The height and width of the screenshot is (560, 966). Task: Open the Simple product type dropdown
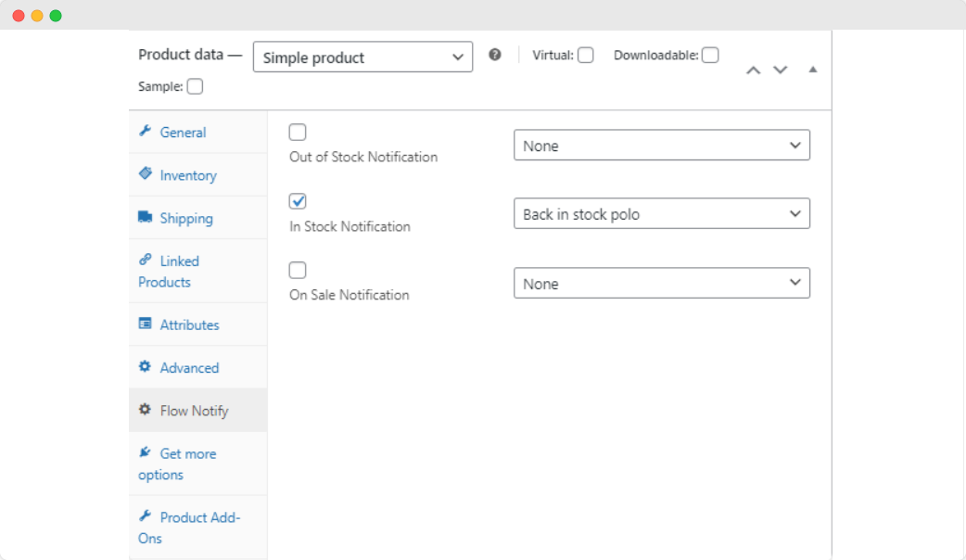coord(362,57)
